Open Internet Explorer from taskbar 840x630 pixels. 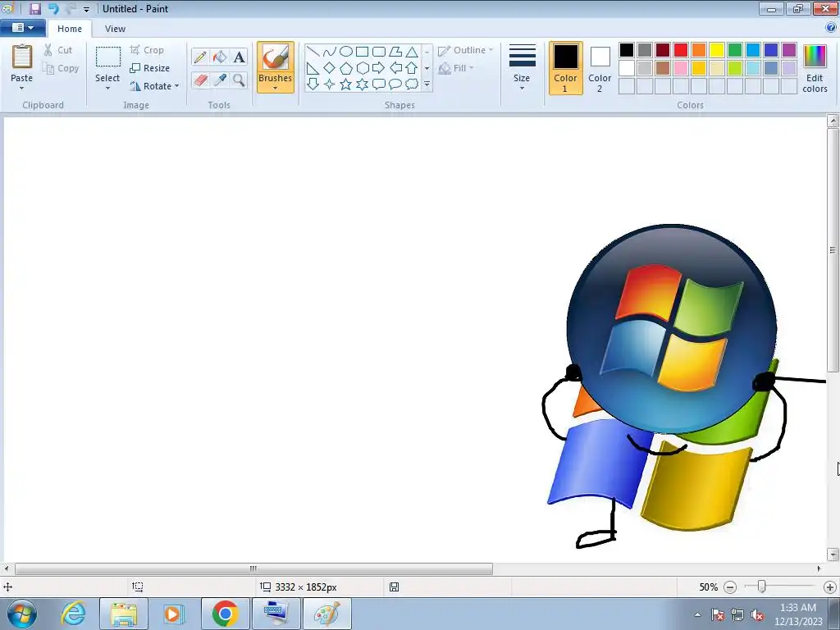[73, 614]
